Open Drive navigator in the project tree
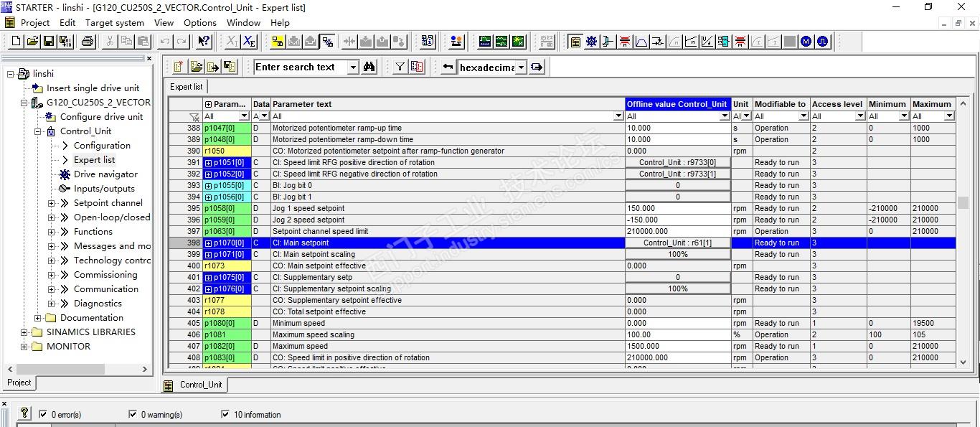Screen dimensions: 980x427 (105, 174)
